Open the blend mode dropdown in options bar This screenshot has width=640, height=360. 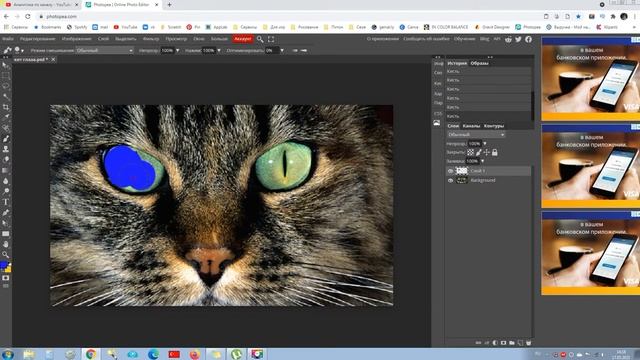tap(104, 50)
